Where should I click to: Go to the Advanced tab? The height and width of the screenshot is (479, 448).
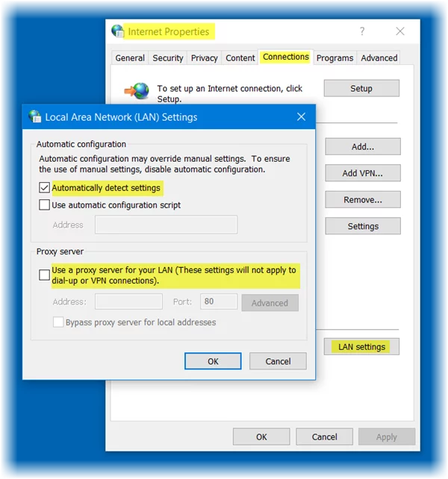[x=379, y=58]
